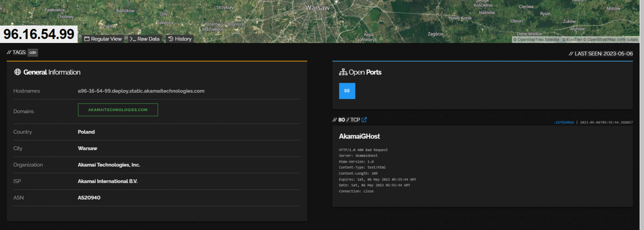The height and width of the screenshot is (230, 644).
Task: Click the network icon beside Open Ports
Action: (x=343, y=72)
